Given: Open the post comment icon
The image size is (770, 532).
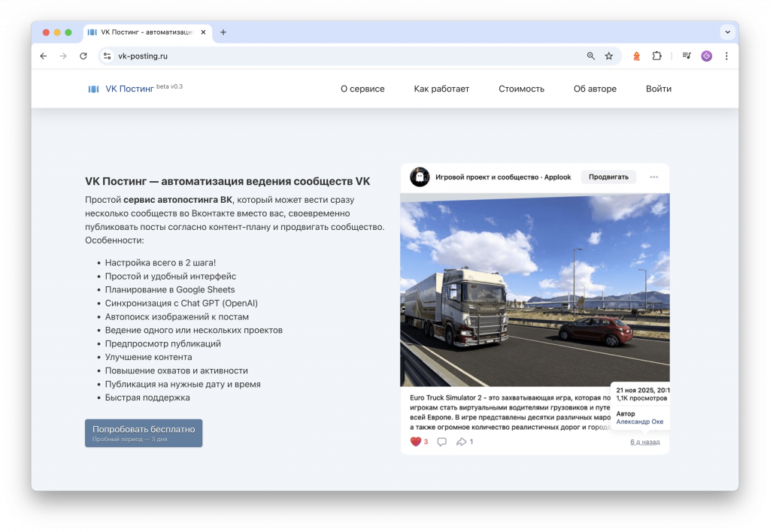Looking at the screenshot, I should (x=441, y=442).
